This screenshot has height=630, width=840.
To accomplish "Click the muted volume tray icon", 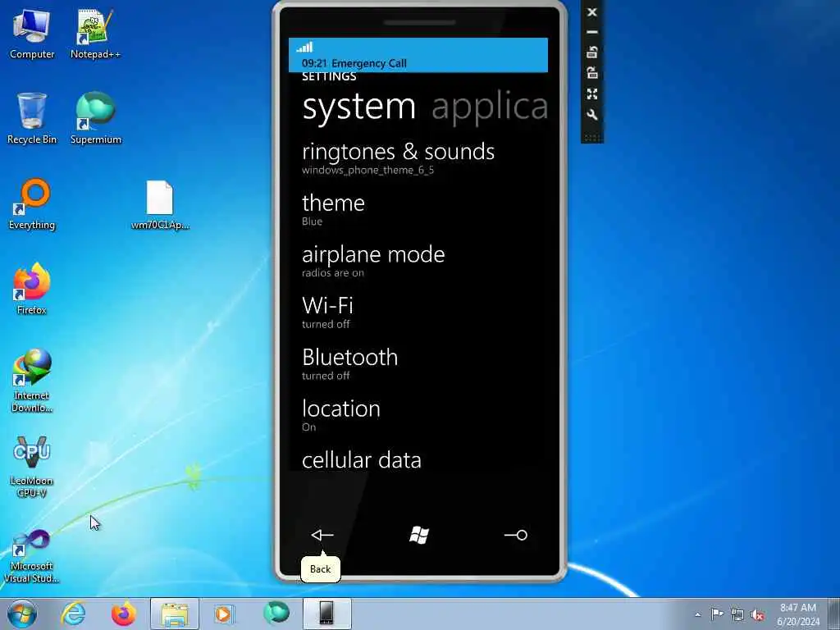I will pyautogui.click(x=757, y=614).
